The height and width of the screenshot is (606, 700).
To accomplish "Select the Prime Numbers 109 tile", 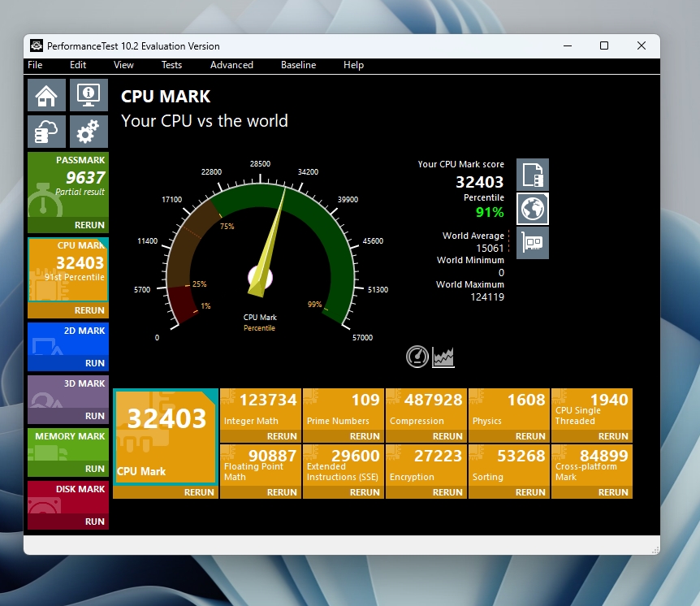I will pyautogui.click(x=344, y=409).
